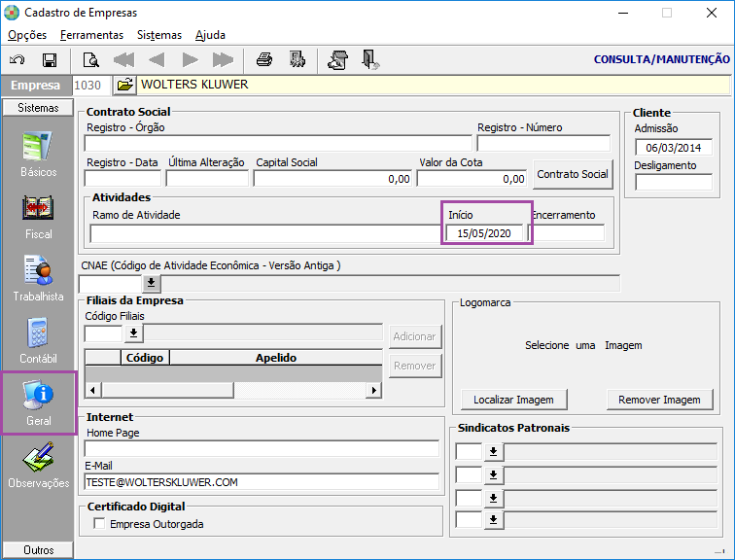Click first Sindicatos Patronais code box
This screenshot has height=560, width=735.
[x=469, y=452]
